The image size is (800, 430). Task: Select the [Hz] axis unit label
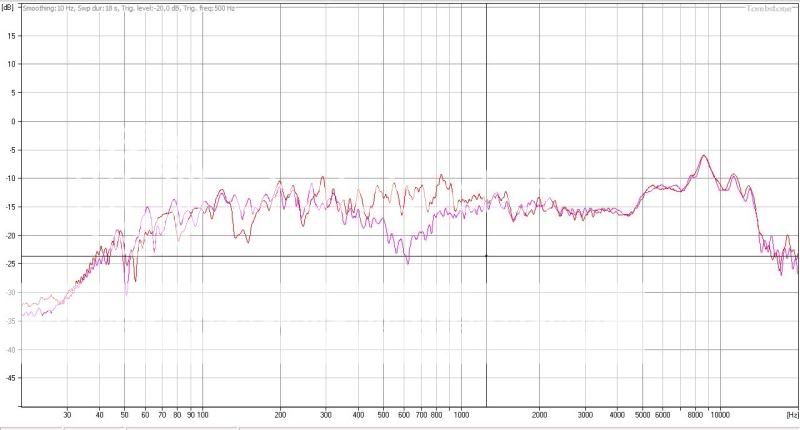coord(791,413)
